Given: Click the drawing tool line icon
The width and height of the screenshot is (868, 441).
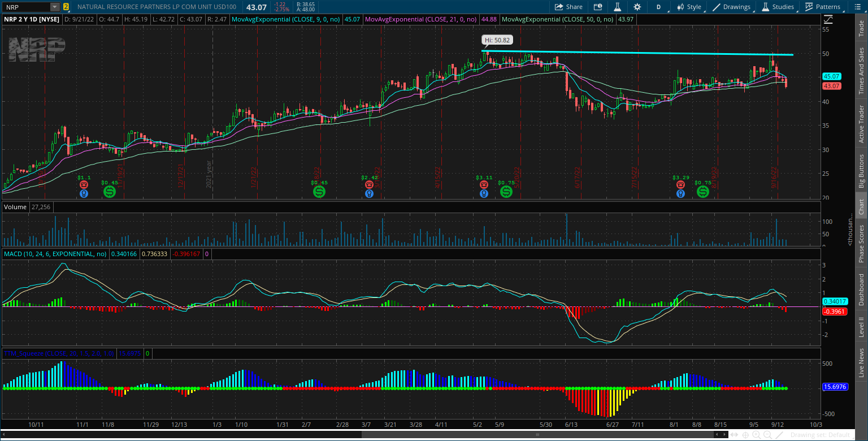Looking at the screenshot, I should click(x=780, y=435).
